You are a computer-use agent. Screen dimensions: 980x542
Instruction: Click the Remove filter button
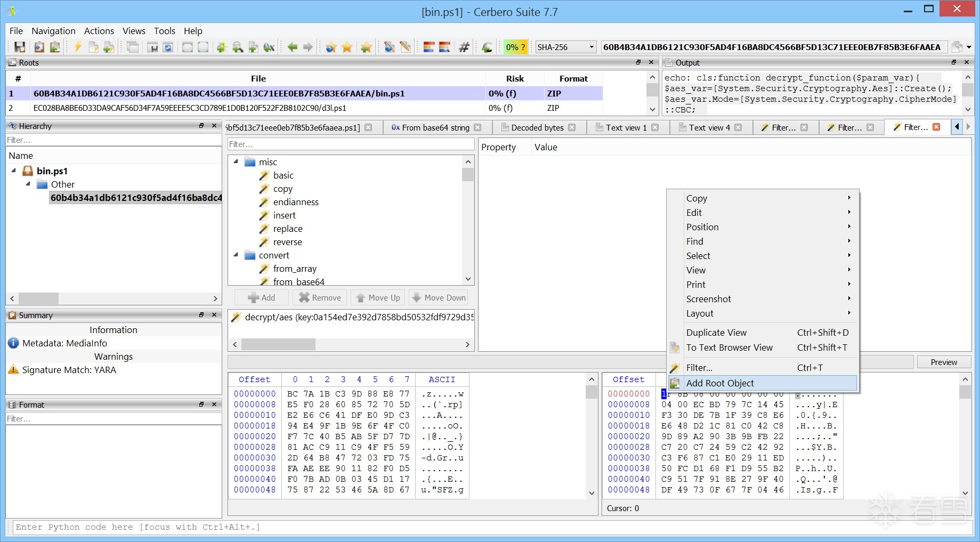tap(320, 297)
